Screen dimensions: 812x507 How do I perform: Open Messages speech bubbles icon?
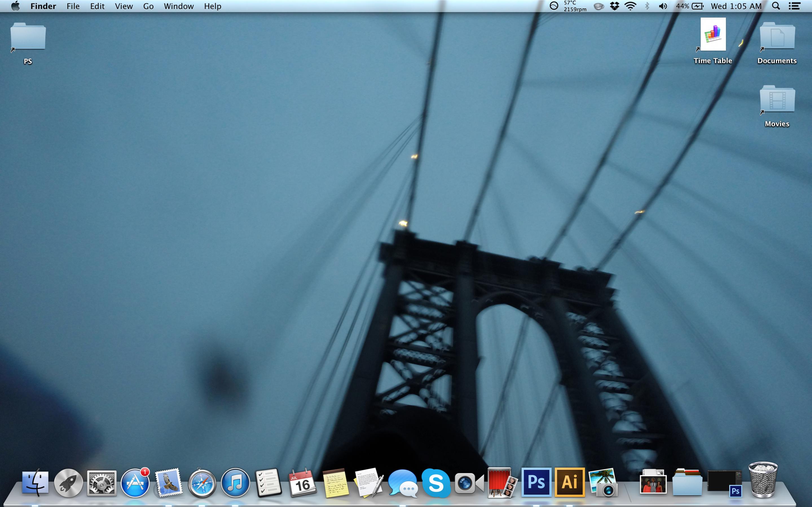click(403, 484)
